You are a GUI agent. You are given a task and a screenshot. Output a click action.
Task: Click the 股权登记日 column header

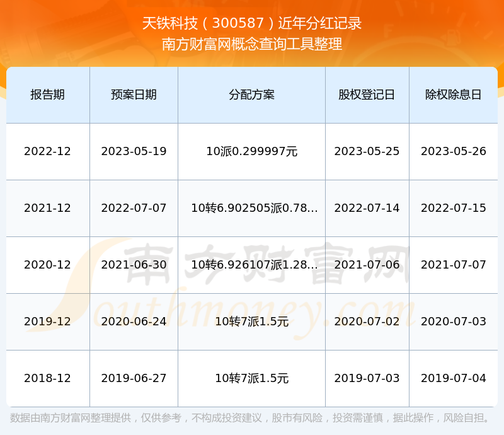click(x=367, y=95)
